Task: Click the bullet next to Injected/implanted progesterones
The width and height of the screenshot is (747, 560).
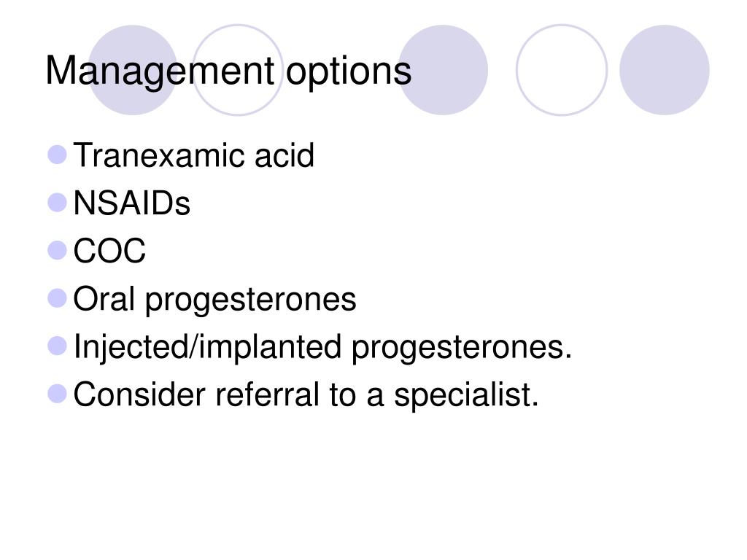Action: (x=58, y=346)
